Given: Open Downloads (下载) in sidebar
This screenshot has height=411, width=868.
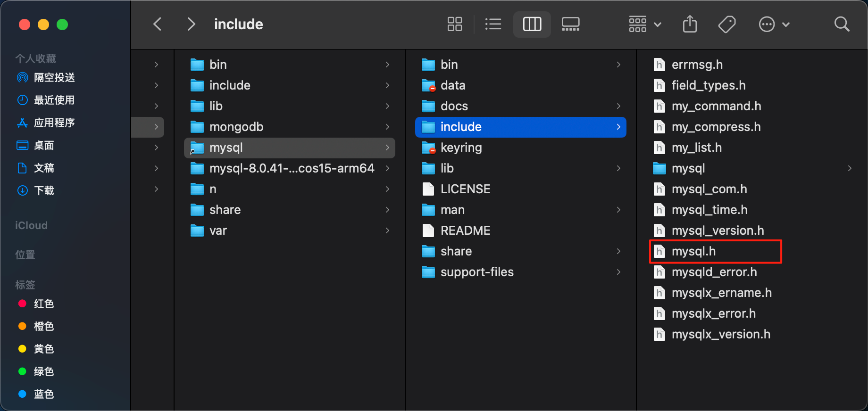Looking at the screenshot, I should pos(44,191).
